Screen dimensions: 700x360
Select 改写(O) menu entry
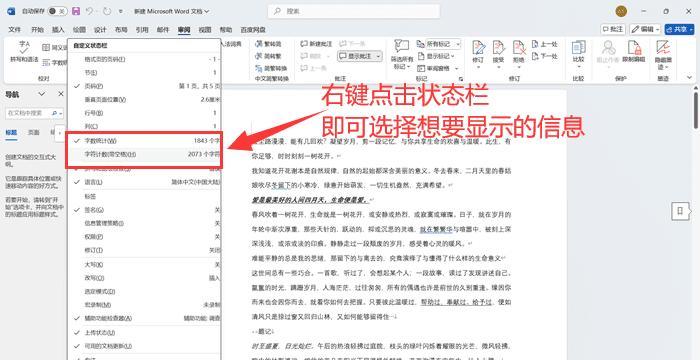(x=144, y=278)
